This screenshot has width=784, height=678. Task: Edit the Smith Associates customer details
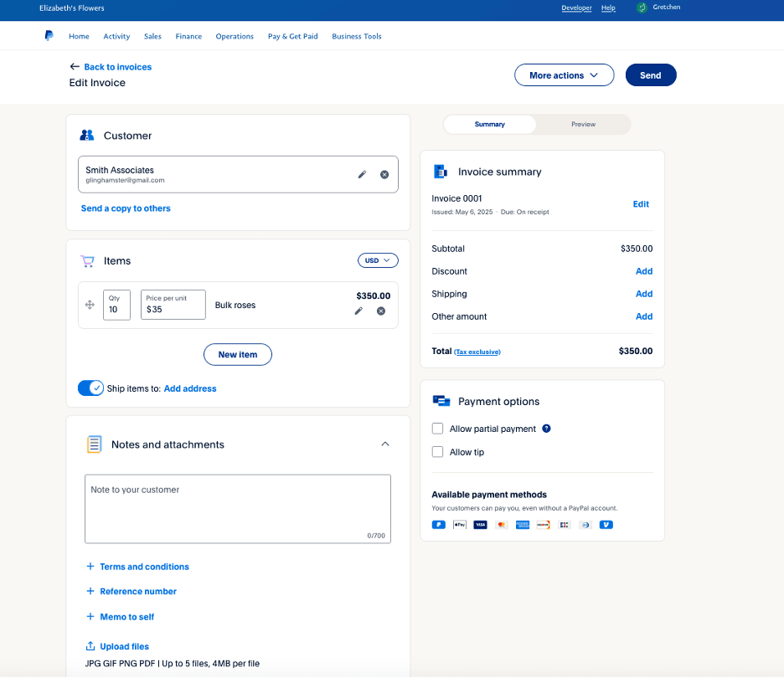pos(361,174)
